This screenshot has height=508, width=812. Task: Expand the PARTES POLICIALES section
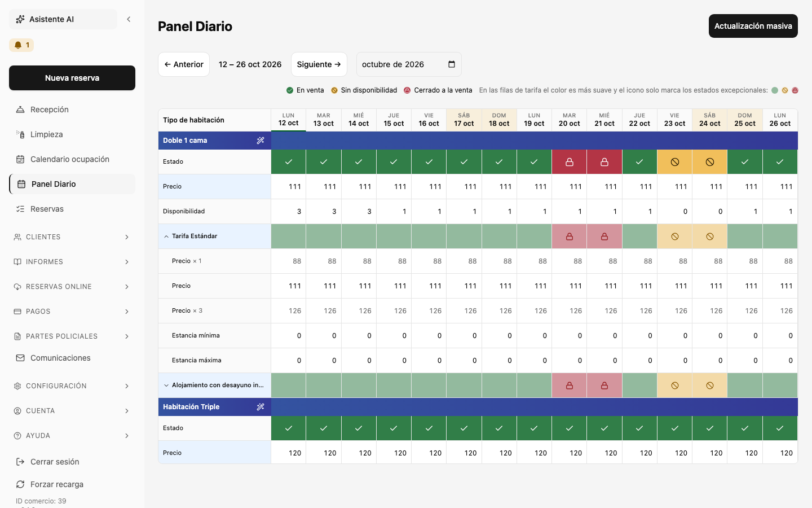[72, 336]
